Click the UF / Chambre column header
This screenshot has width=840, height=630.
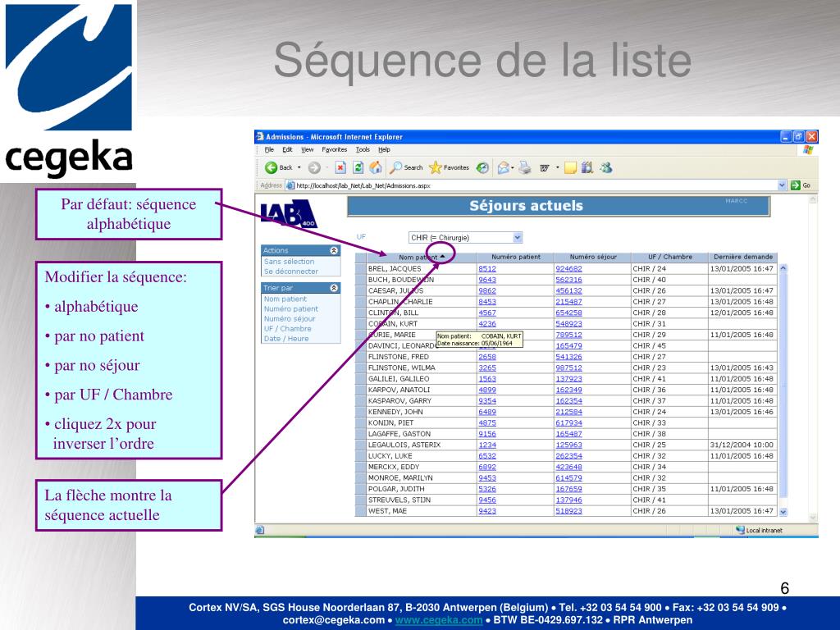click(x=669, y=257)
